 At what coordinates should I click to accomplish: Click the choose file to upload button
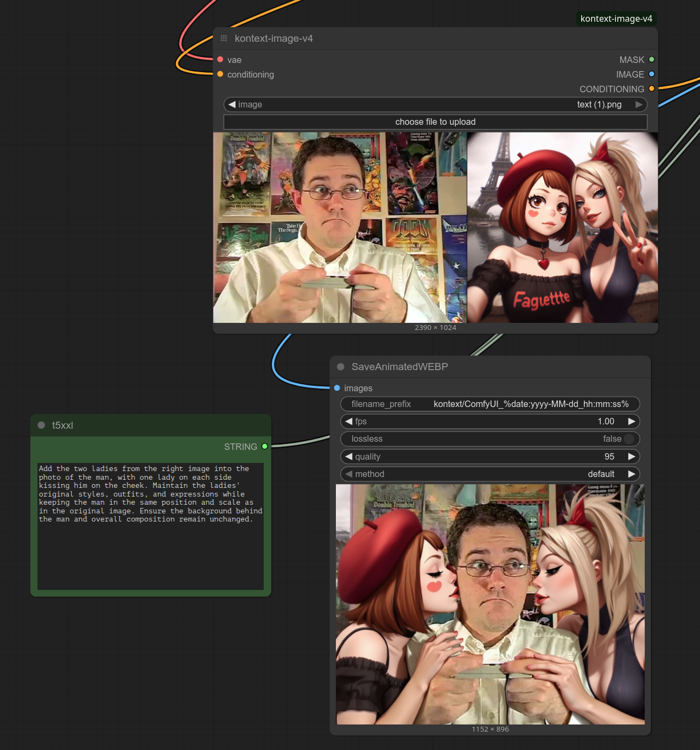click(x=435, y=122)
